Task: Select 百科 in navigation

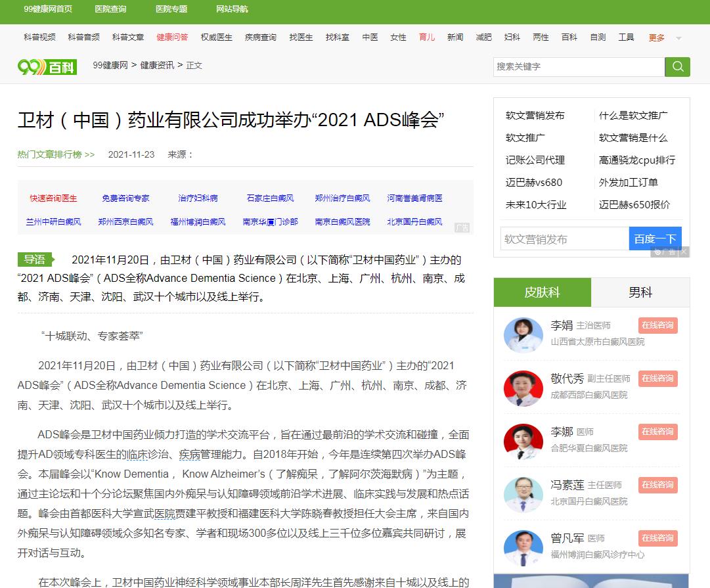Action: click(569, 37)
